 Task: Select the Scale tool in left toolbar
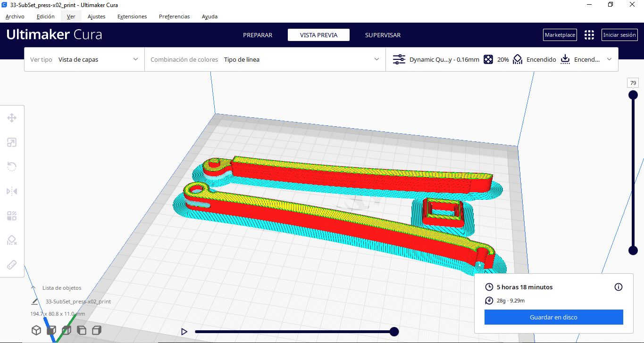coord(12,142)
